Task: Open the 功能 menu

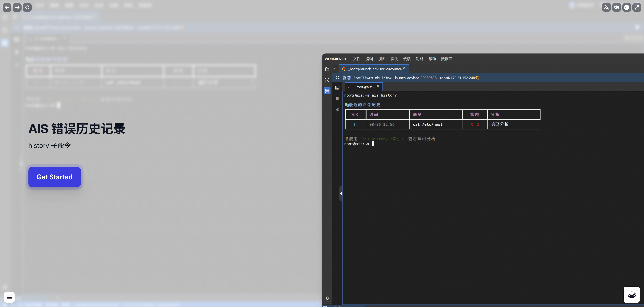Action: [x=420, y=59]
